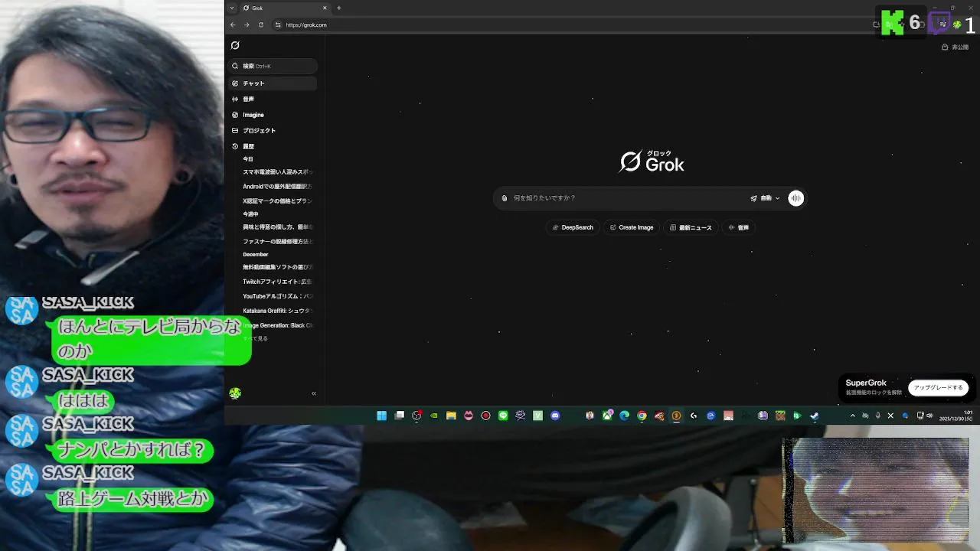Open Xbox app from the taskbar
The image size is (980, 551).
607,416
